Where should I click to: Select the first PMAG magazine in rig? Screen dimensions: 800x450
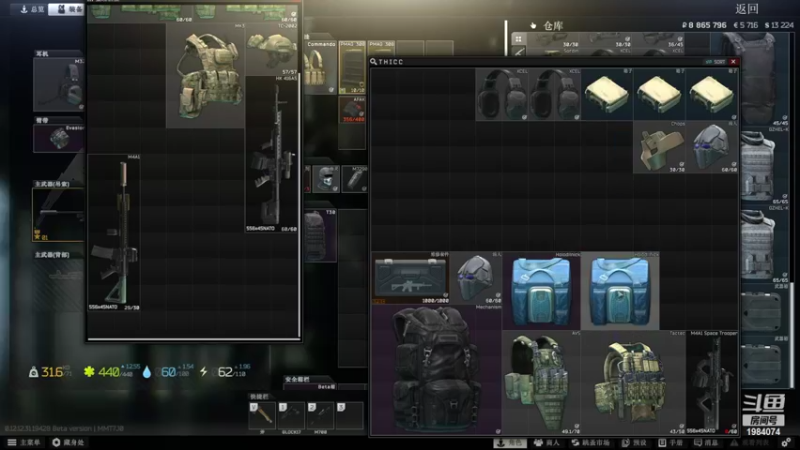tap(352, 67)
